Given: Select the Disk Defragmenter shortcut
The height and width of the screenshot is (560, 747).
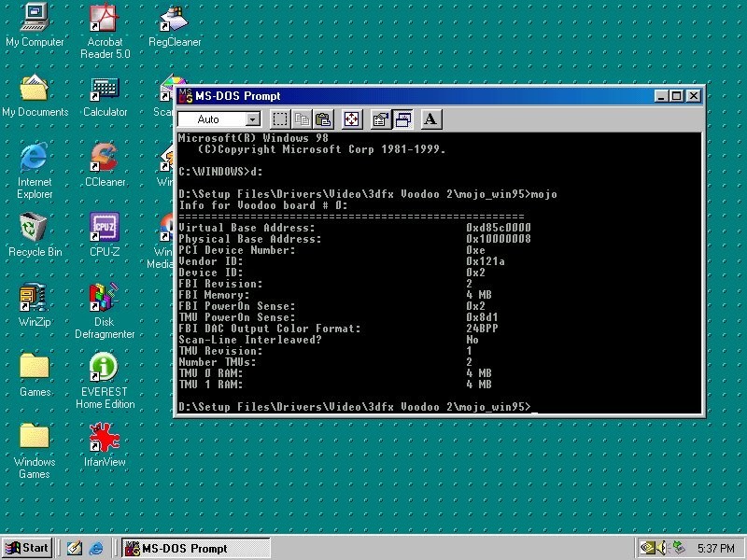Looking at the screenshot, I should tap(105, 297).
